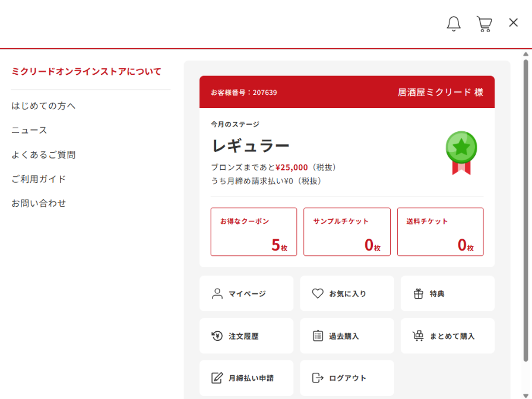Image resolution: width=532 pixels, height=399 pixels.
Task: Select the ログアウト logout label
Action: pyautogui.click(x=347, y=378)
